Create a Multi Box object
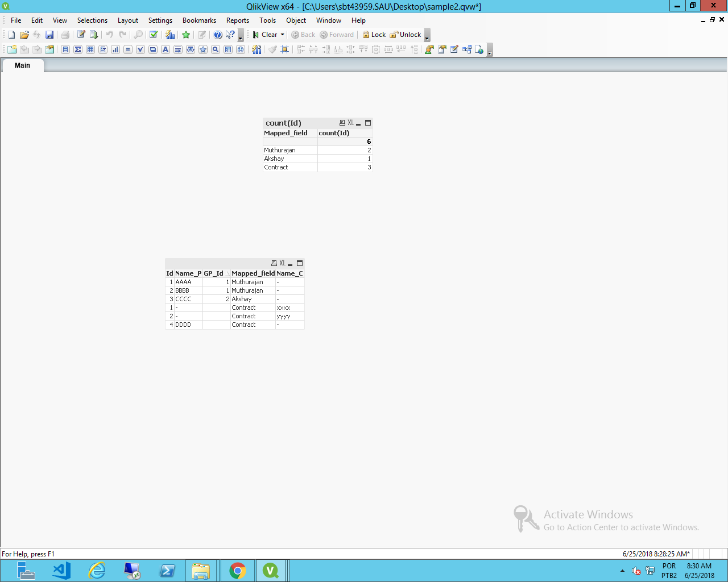 coord(103,49)
